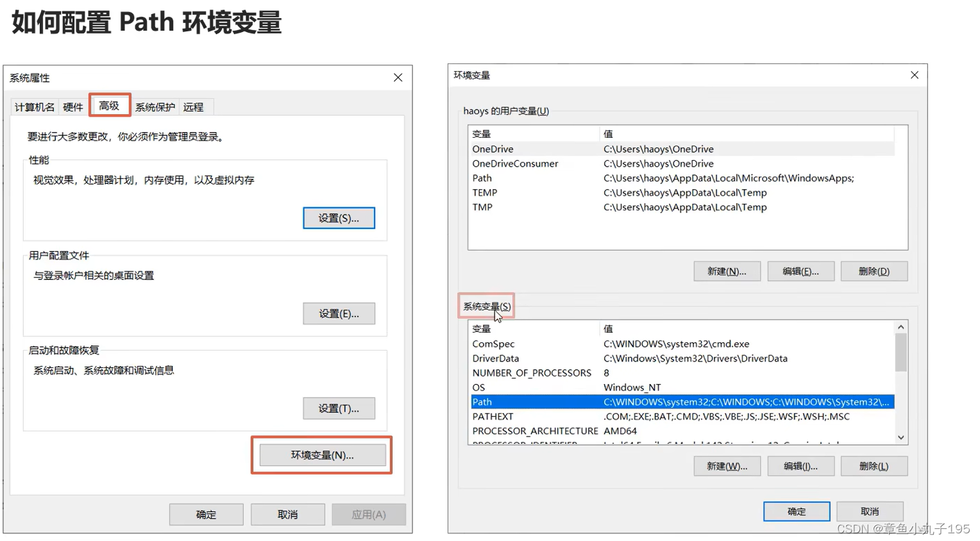Click 设置(T) under 启动和故障恢复
This screenshot has width=980, height=541.
(339, 408)
